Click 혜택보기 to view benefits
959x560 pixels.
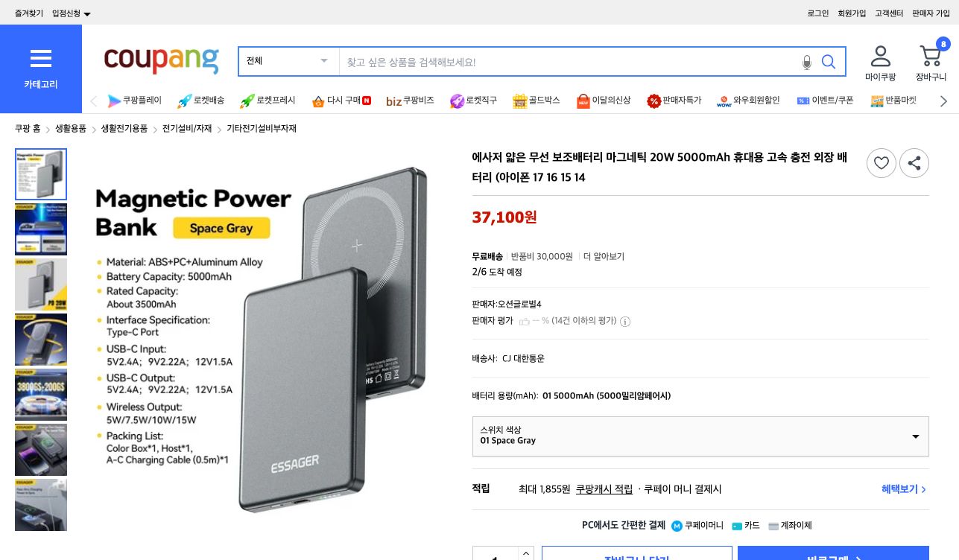[899, 489]
